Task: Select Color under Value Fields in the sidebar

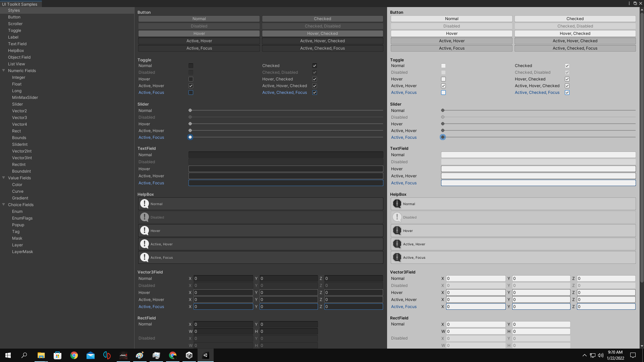Action: [17, 184]
